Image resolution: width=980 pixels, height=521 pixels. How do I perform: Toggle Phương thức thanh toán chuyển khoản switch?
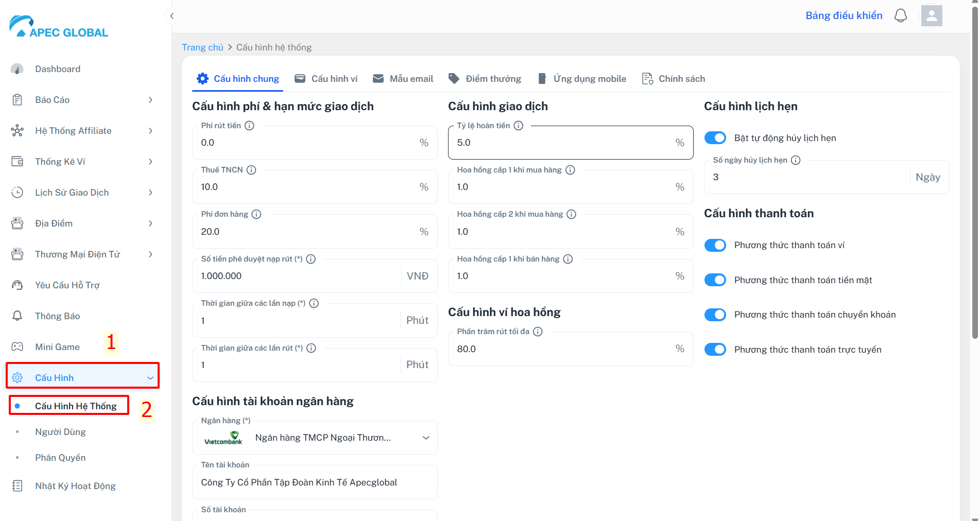click(x=715, y=315)
